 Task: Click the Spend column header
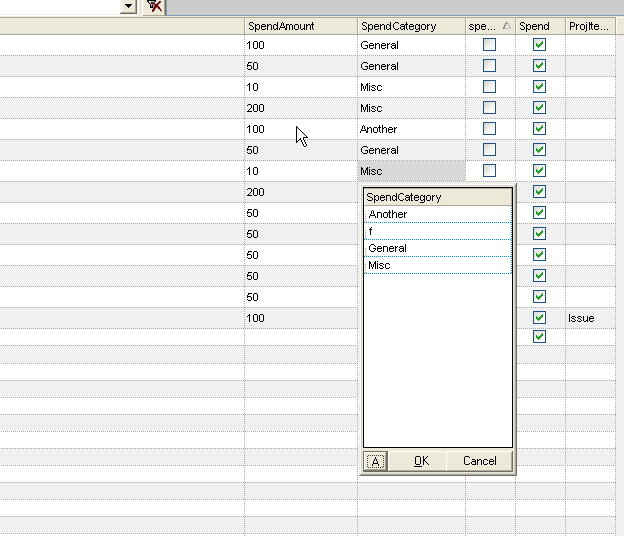(540, 26)
